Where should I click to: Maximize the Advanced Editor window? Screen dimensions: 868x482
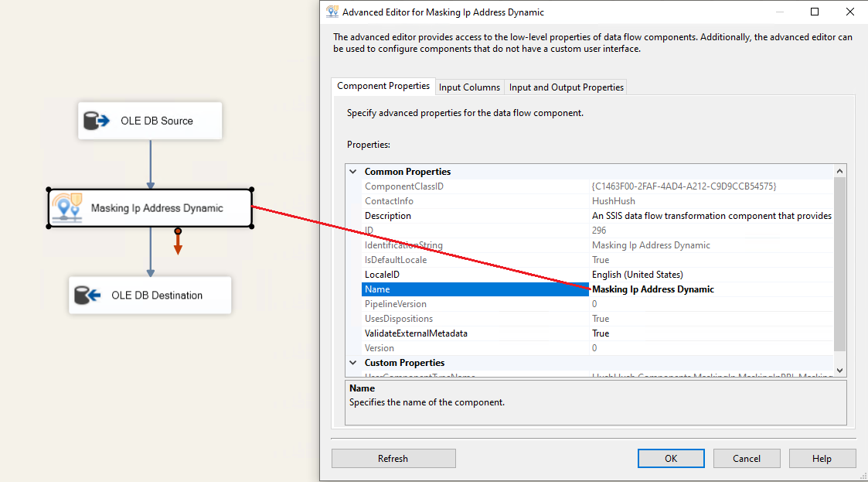point(815,12)
